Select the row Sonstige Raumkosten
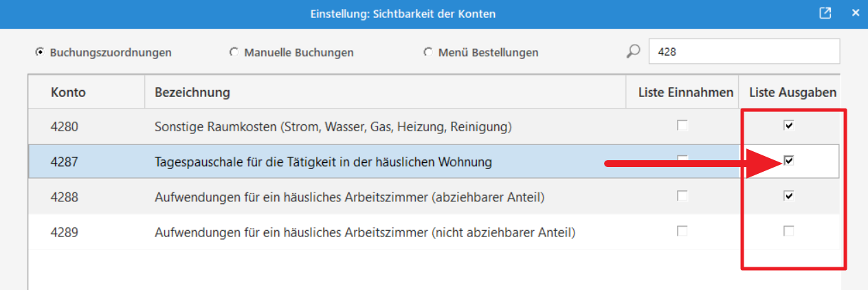Screen dimensions: 868x290 333,126
